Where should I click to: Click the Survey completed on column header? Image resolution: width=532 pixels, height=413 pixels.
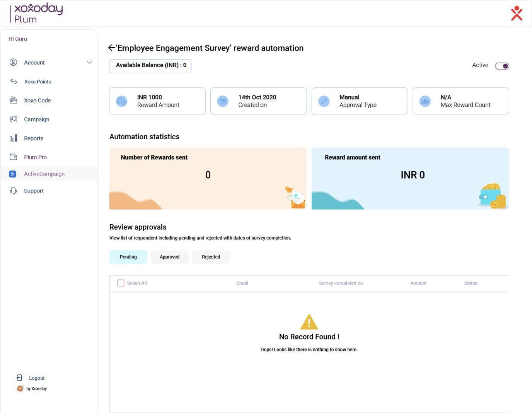pos(341,283)
